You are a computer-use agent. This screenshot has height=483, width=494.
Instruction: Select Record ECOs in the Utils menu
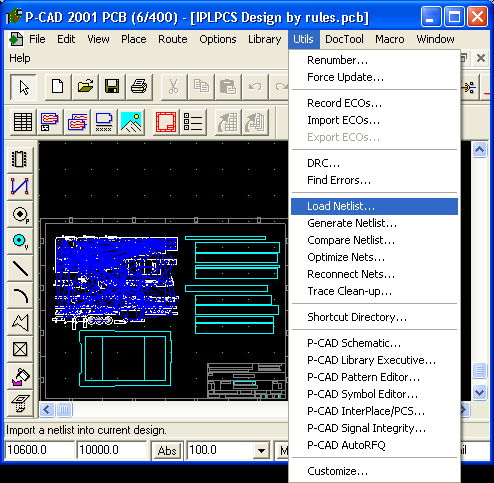click(374, 103)
